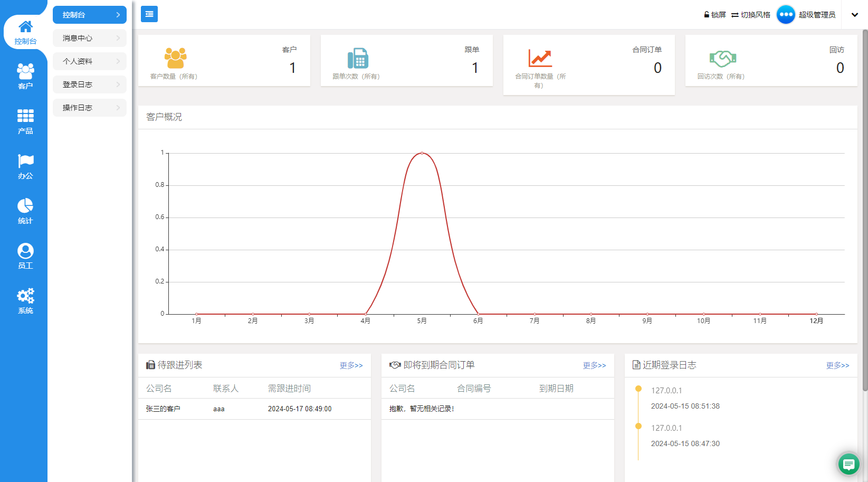This screenshot has width=868, height=482.
Task: Open the 操作日志 menu item
Action: [90, 108]
